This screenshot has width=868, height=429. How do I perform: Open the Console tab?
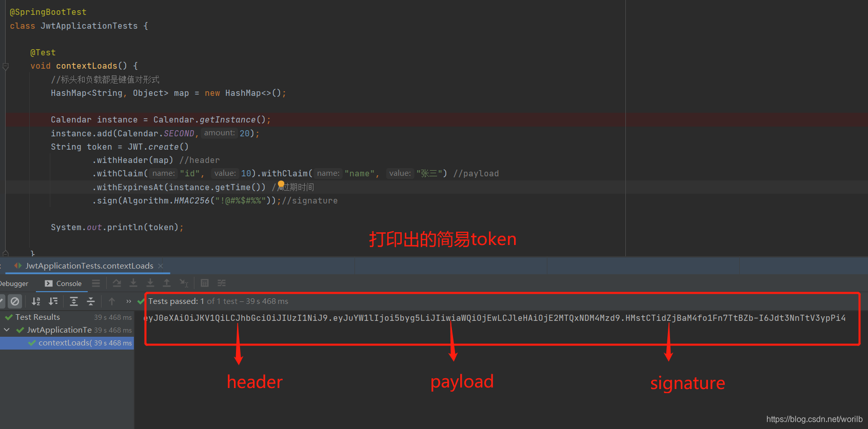click(63, 283)
